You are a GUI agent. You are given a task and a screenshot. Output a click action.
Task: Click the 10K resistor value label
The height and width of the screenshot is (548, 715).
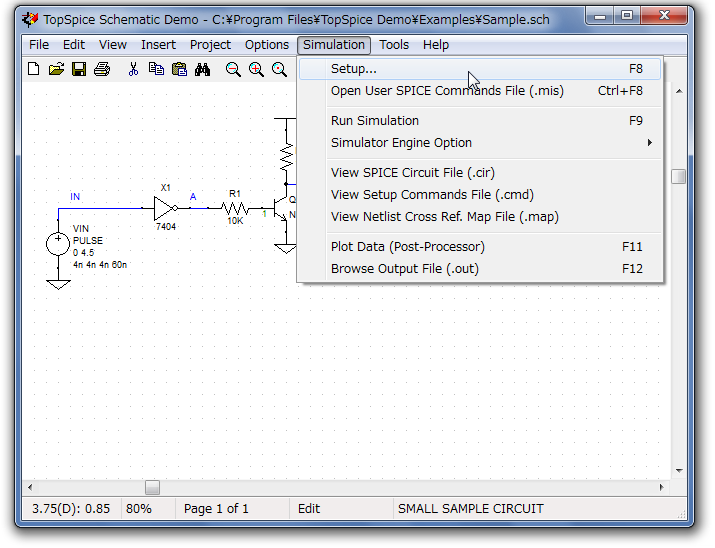point(235,221)
